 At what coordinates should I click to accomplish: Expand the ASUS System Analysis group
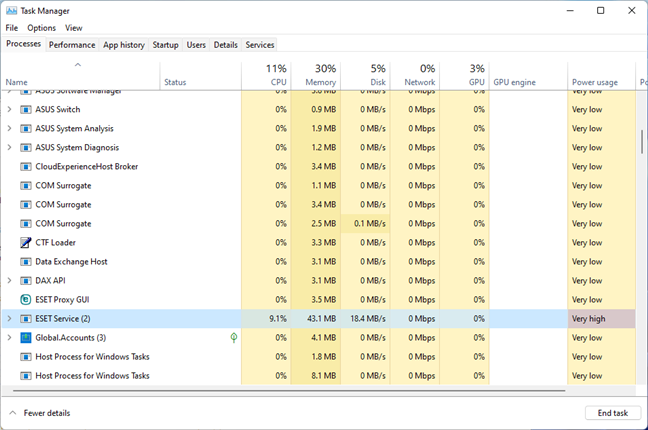point(9,129)
